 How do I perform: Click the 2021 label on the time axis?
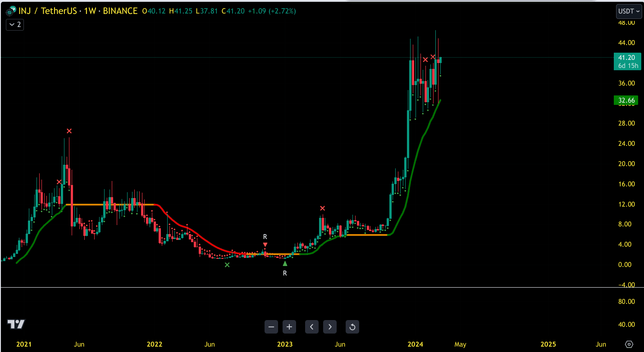(x=24, y=344)
